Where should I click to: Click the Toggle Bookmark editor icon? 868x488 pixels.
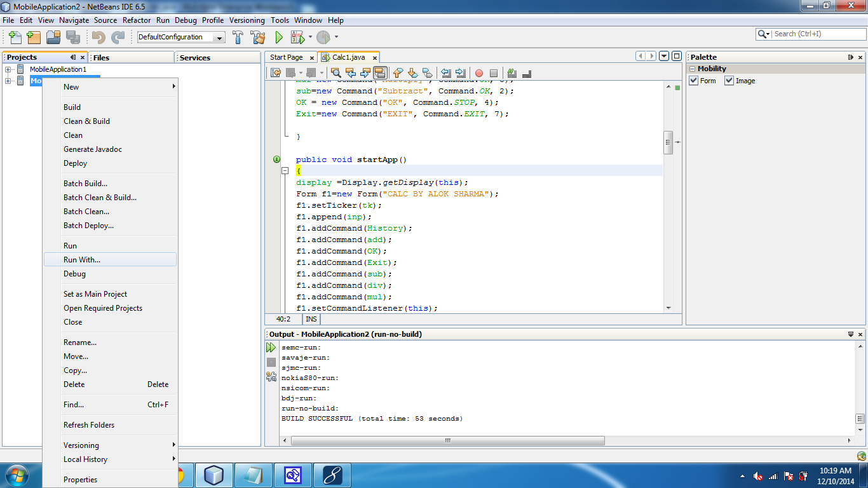pyautogui.click(x=427, y=73)
